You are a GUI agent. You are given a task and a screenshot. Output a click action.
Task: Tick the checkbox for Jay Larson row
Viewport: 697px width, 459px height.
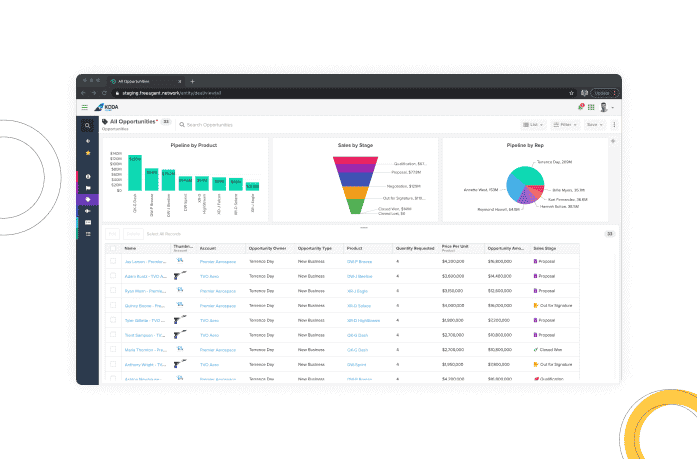tap(113, 260)
